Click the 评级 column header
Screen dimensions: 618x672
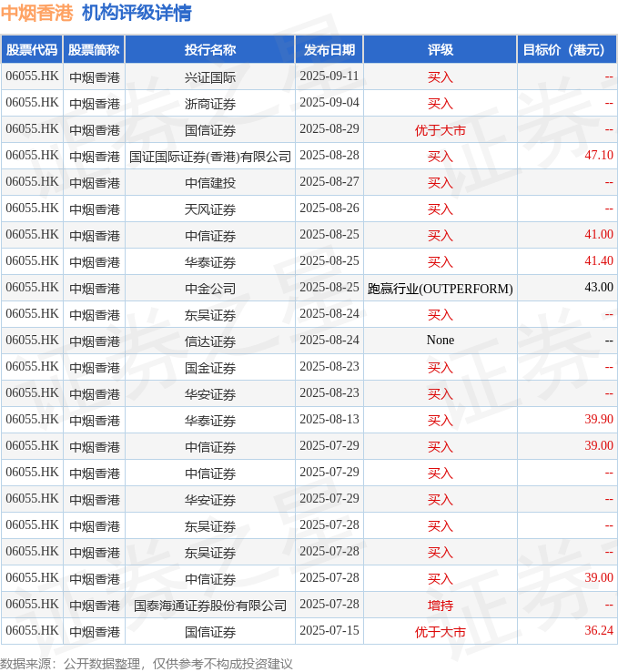tap(440, 50)
